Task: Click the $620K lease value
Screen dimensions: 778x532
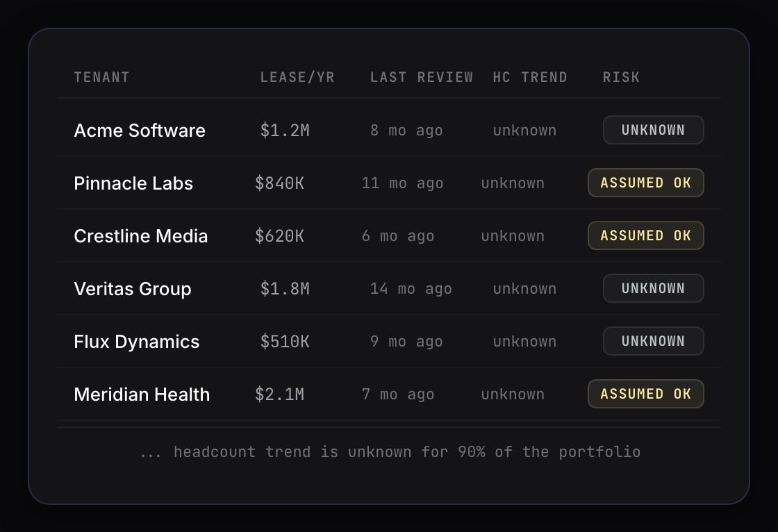Action: pos(279,236)
